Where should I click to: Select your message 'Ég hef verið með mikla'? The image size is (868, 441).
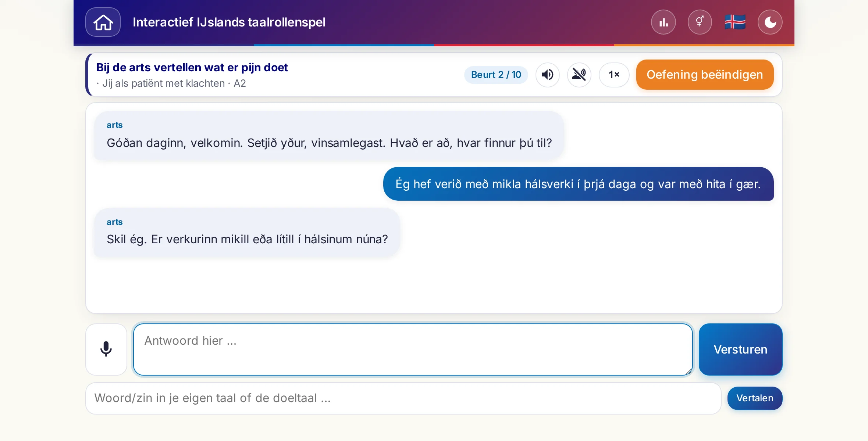[x=578, y=184]
